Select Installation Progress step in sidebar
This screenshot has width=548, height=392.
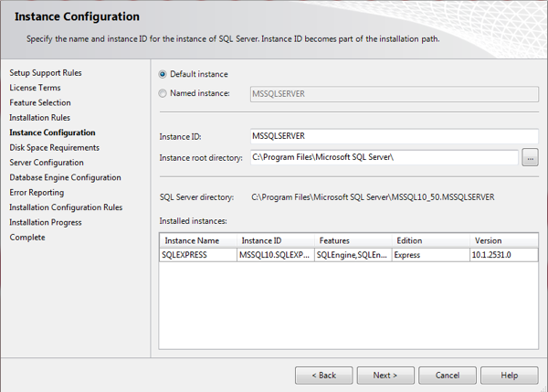pos(46,222)
